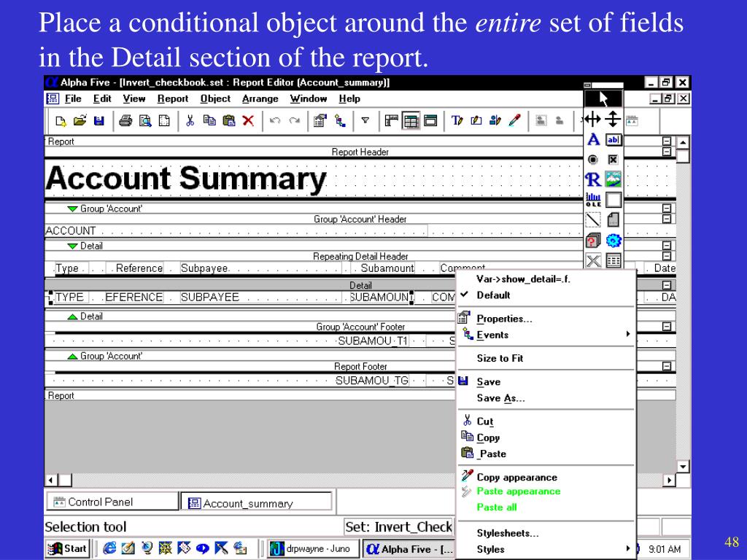
Task: Click the Redo arrow in the toolbar
Action: [x=295, y=120]
